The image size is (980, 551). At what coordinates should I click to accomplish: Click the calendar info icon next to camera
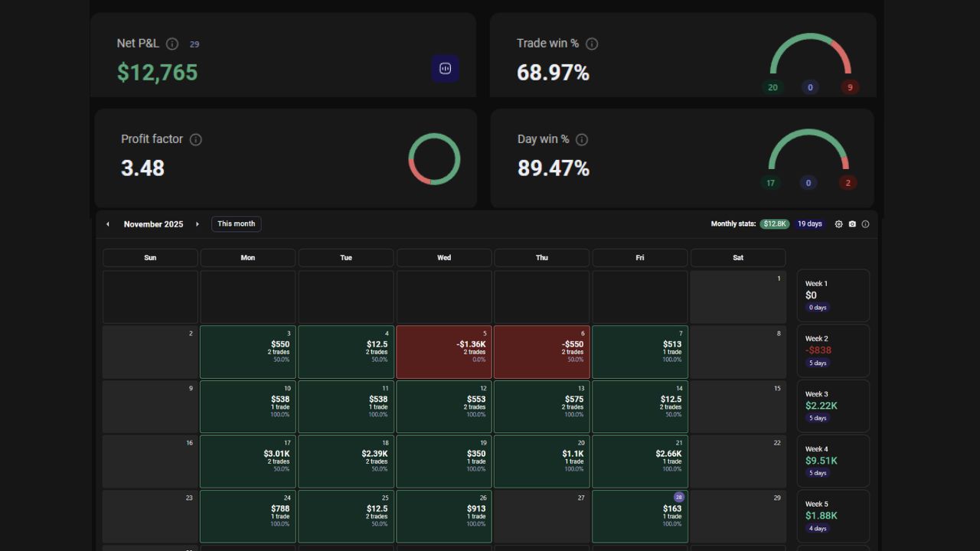click(x=866, y=224)
